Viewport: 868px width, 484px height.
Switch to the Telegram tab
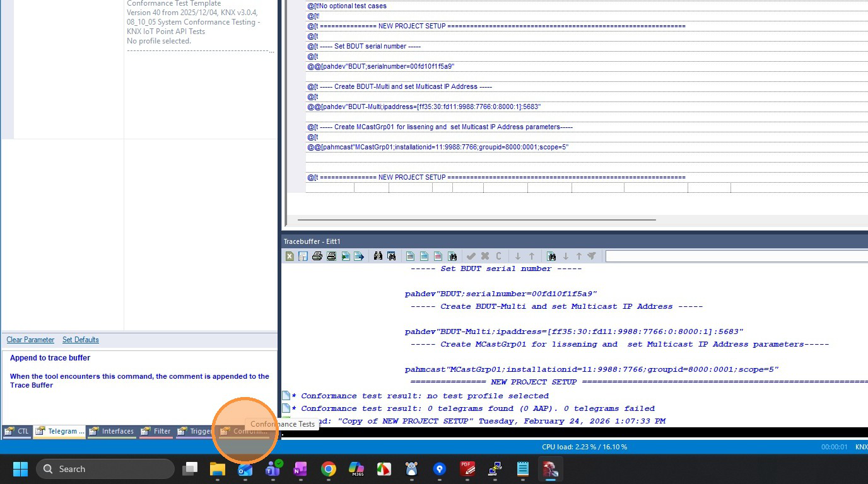(x=60, y=432)
